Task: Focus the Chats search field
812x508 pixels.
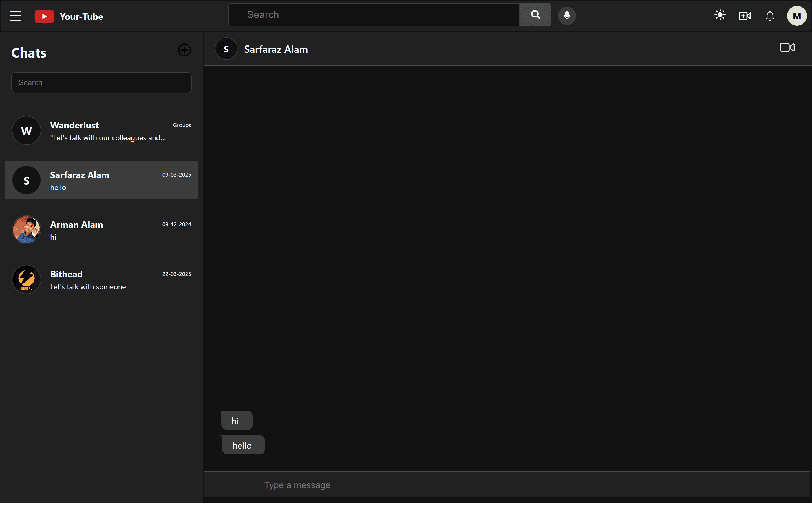Action: coord(101,83)
